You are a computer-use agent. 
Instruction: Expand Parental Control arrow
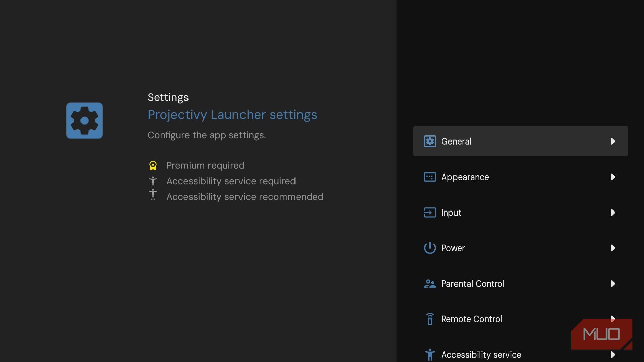pos(613,284)
